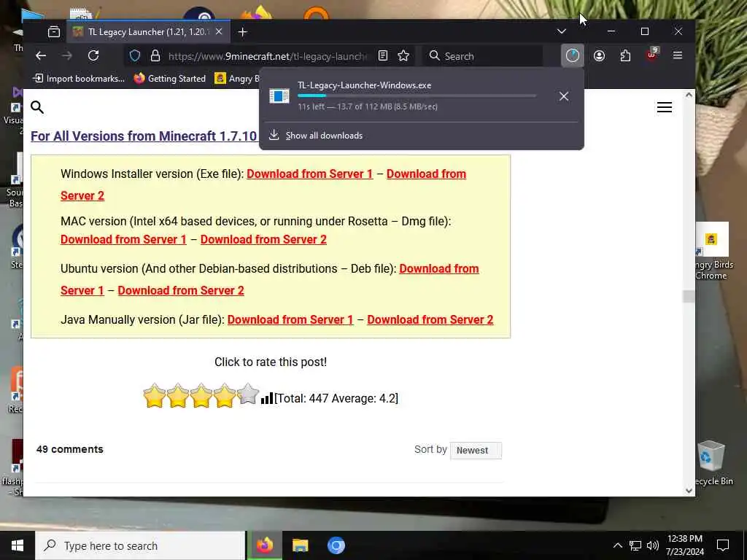
Task: Click taskbar Type here to search box
Action: (140, 545)
